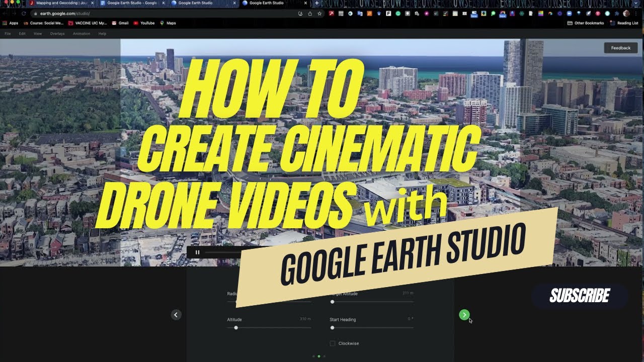Reload the browser page
The image size is (644, 362).
[x=24, y=14]
